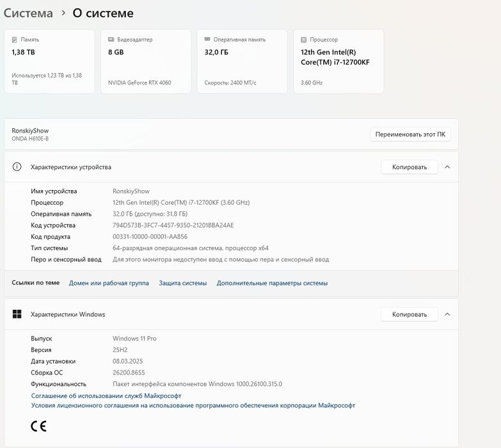Open Защита системы link
The height and width of the screenshot is (448, 501).
click(x=183, y=283)
